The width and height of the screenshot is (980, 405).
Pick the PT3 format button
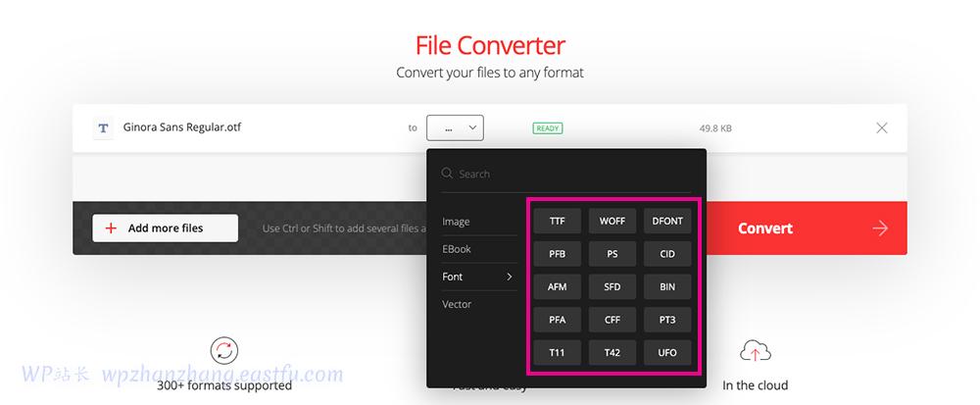pyautogui.click(x=667, y=320)
